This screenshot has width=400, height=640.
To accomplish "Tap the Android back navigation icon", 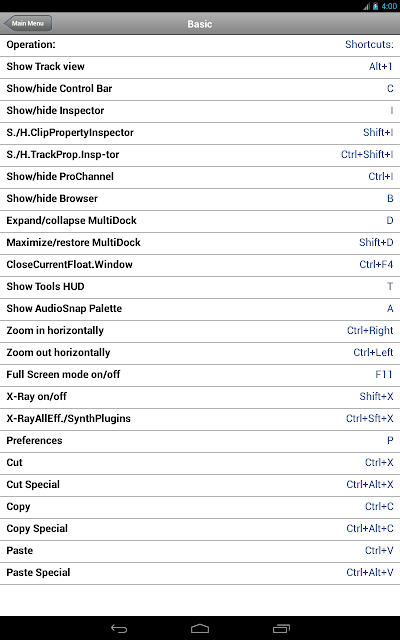I will click(x=119, y=629).
